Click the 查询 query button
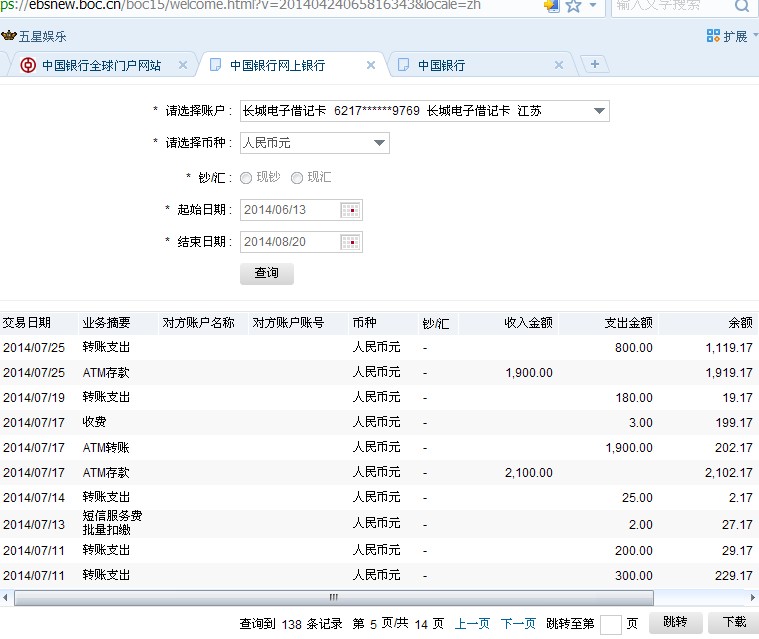This screenshot has height=639, width=759. point(267,273)
